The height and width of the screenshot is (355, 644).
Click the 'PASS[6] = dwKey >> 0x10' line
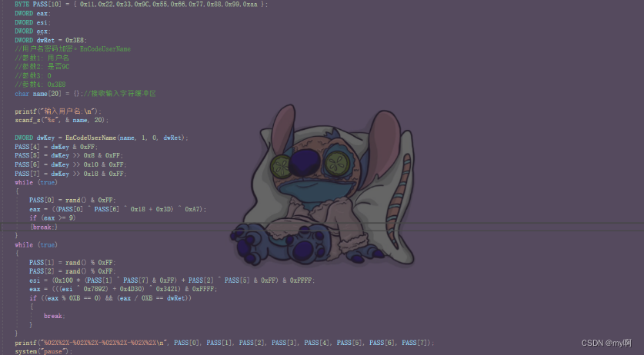(x=71, y=164)
